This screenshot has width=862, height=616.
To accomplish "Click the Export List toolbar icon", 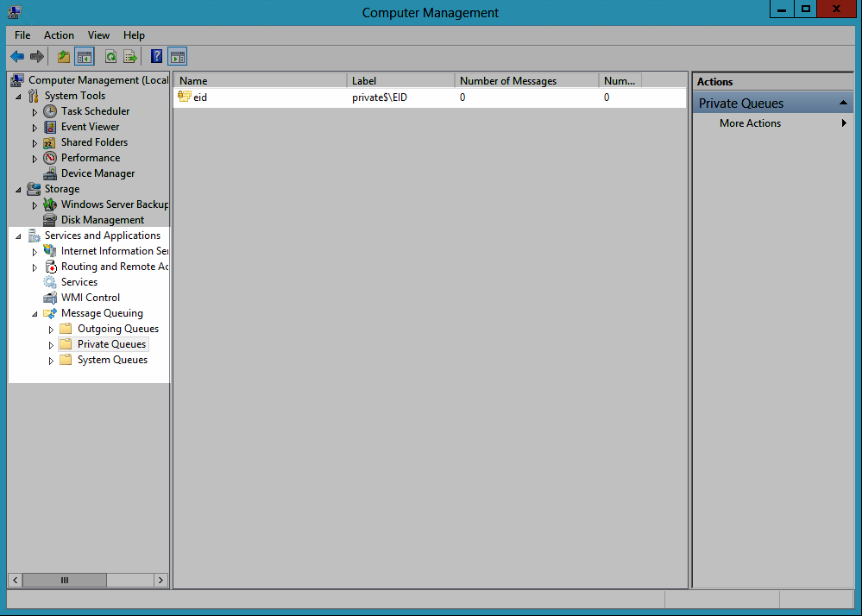I will 130,57.
